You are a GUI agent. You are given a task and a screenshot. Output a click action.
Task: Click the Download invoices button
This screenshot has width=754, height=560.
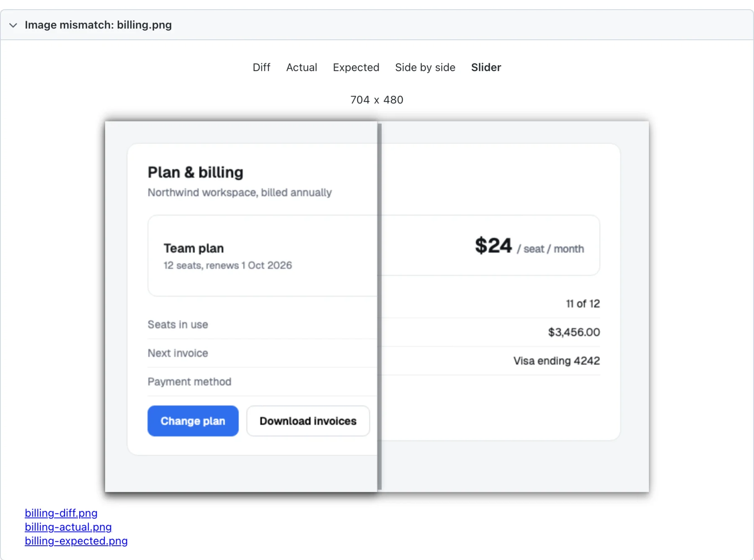pos(308,421)
